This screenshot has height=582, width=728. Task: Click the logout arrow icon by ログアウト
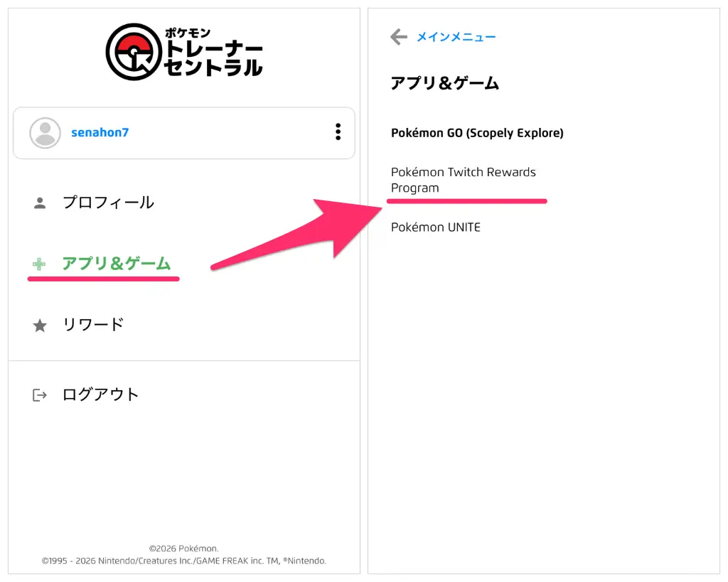pos(40,395)
